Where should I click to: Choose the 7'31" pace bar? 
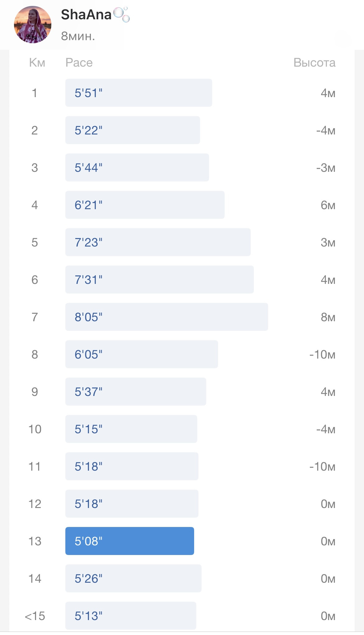tap(160, 280)
